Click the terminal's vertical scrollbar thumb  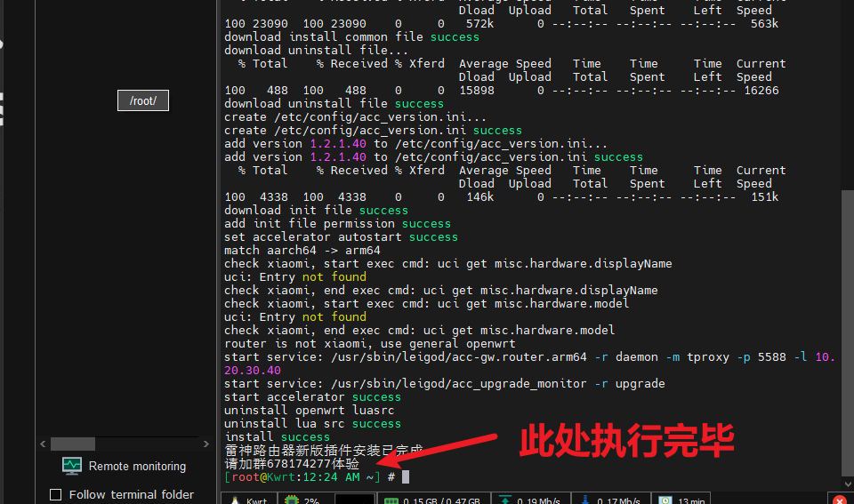(x=847, y=338)
